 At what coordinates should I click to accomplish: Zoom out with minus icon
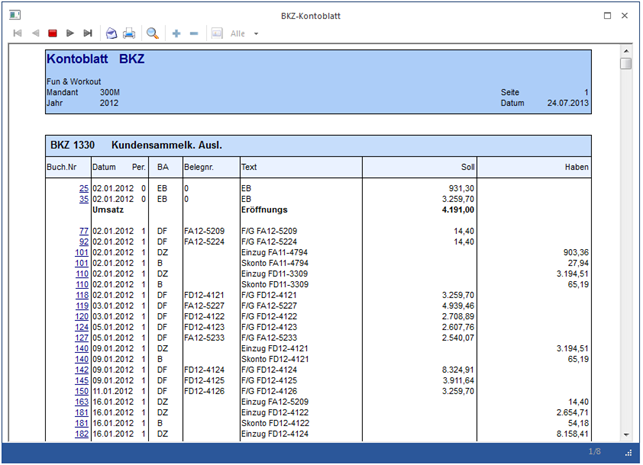coord(193,33)
